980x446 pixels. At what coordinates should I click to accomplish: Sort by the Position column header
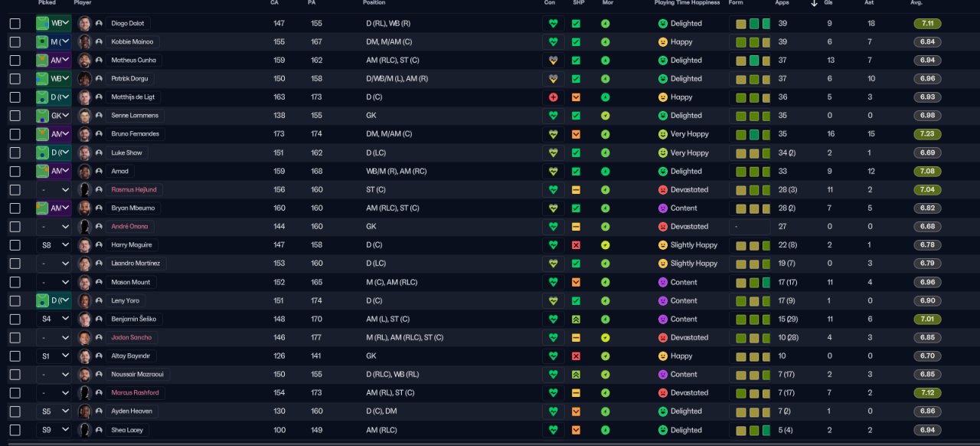point(374,3)
